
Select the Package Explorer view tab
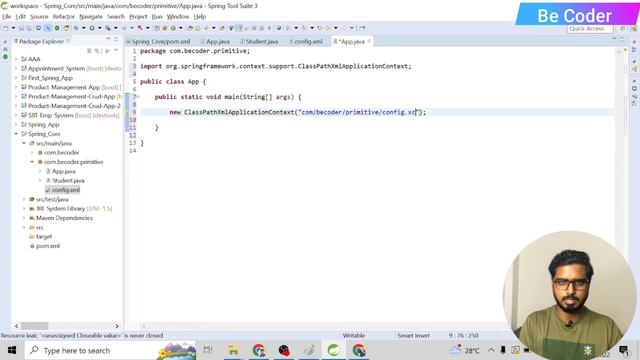point(41,41)
